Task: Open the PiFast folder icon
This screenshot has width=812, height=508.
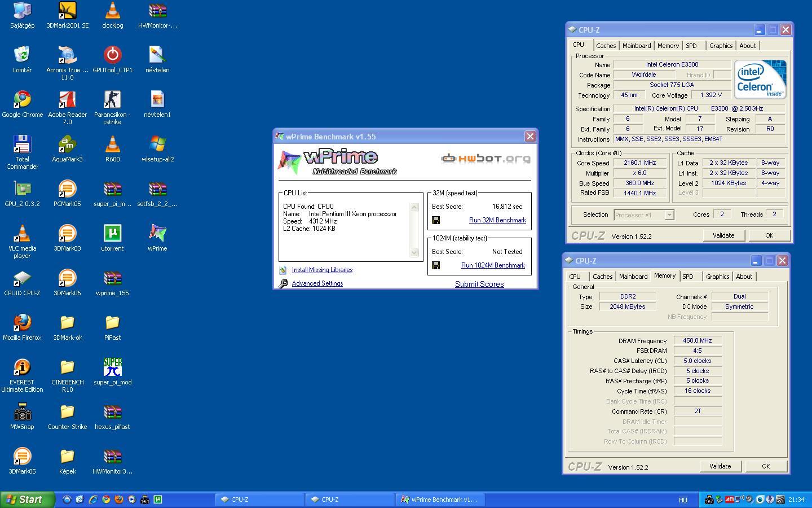Action: (x=113, y=323)
